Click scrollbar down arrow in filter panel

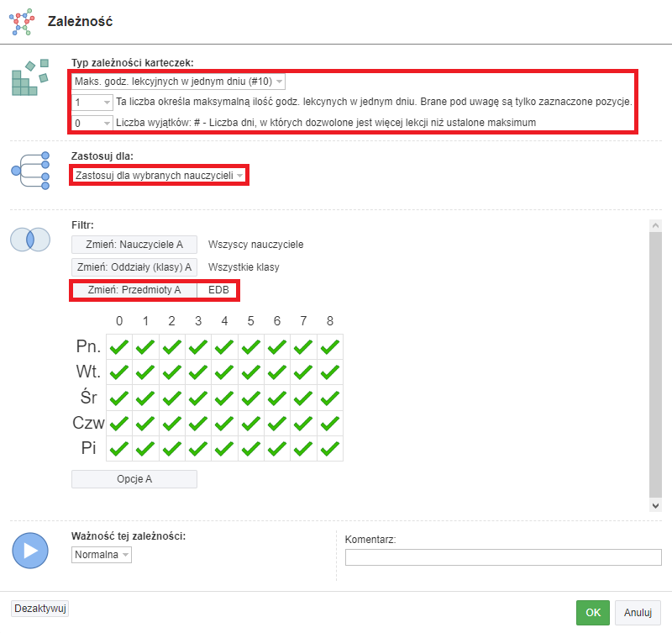pos(655,505)
